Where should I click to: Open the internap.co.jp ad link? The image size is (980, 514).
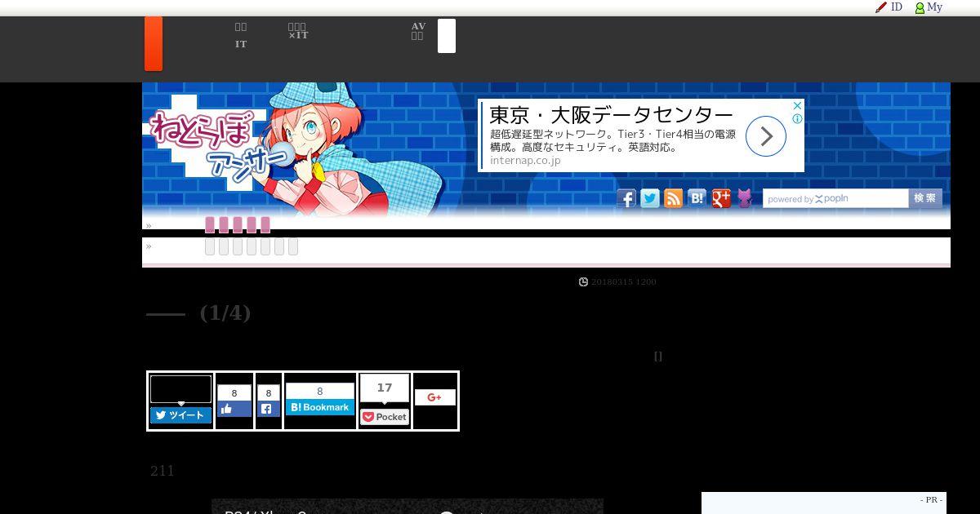[x=525, y=161]
